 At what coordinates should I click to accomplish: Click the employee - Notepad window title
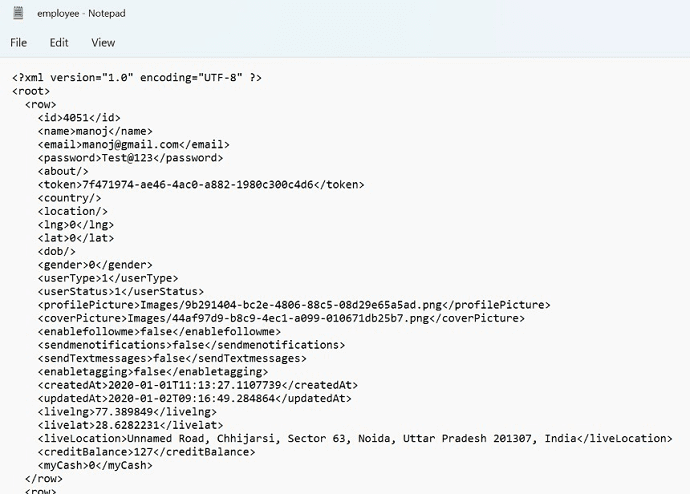click(x=81, y=14)
